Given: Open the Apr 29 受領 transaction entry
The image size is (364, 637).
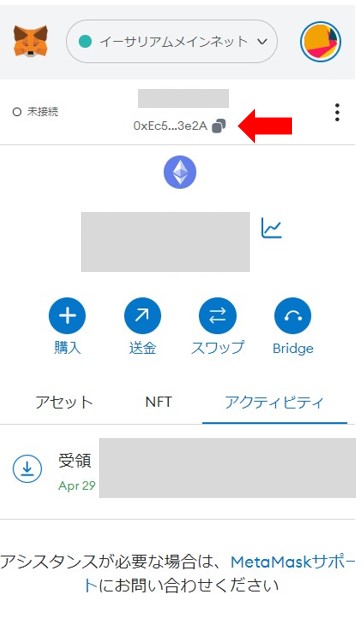Looking at the screenshot, I should point(178,468).
